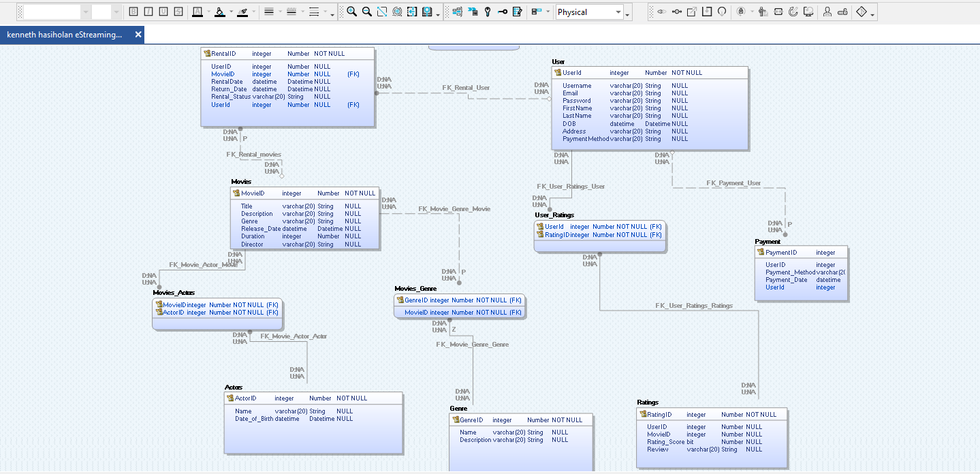Screen dimensions: 980x474
Task: Click the padlock icon on the toolbar
Action: (x=739, y=11)
